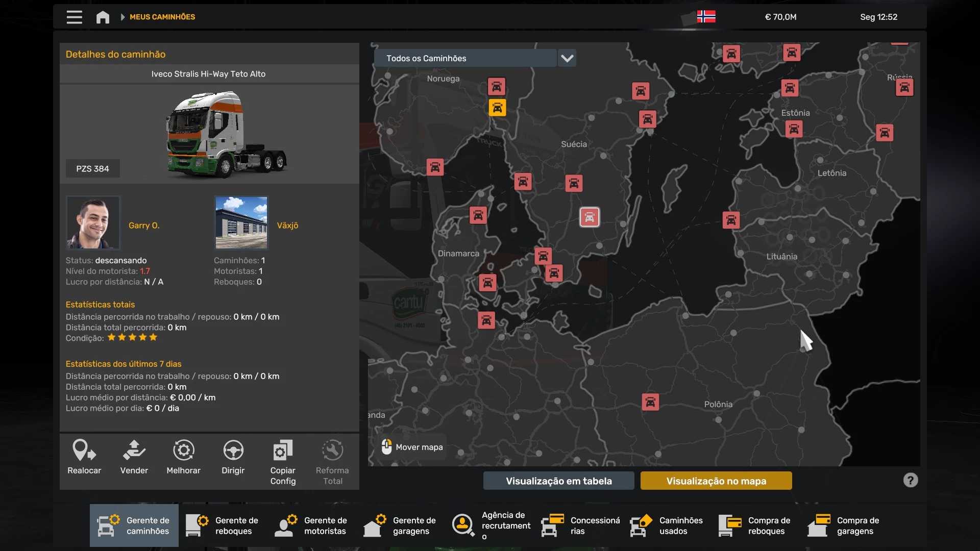
Task: Open Gerente de motoristas tab
Action: pos(311,525)
